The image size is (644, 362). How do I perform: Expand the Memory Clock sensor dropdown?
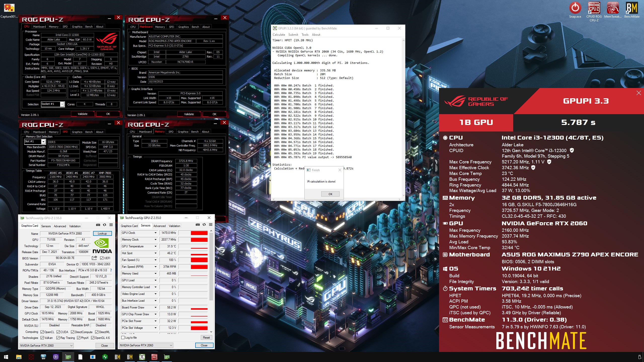pyautogui.click(x=155, y=240)
